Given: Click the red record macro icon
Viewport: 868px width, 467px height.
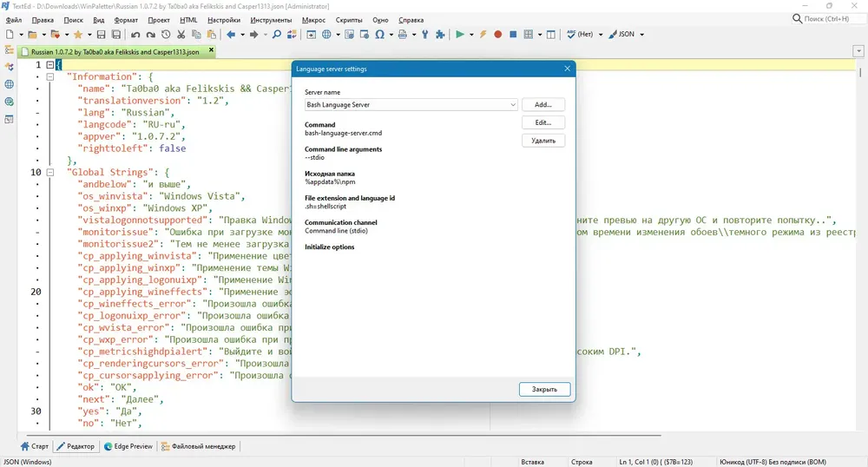Looking at the screenshot, I should (x=497, y=35).
